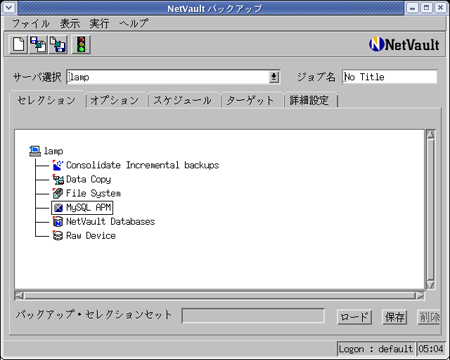Open the 実行 menu

point(99,24)
